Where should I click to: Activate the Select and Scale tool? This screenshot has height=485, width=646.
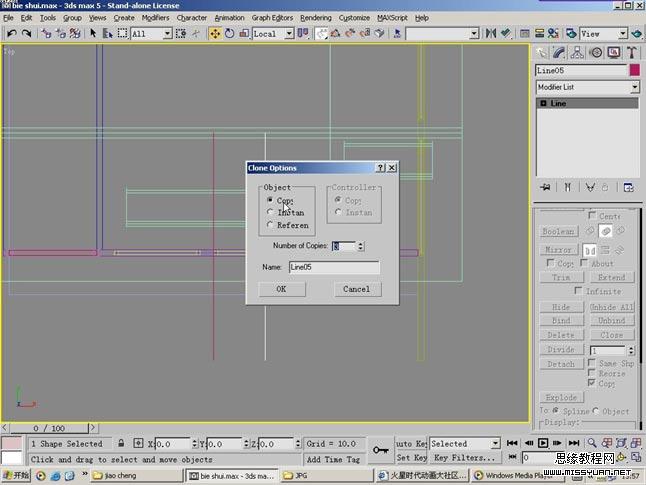244,33
